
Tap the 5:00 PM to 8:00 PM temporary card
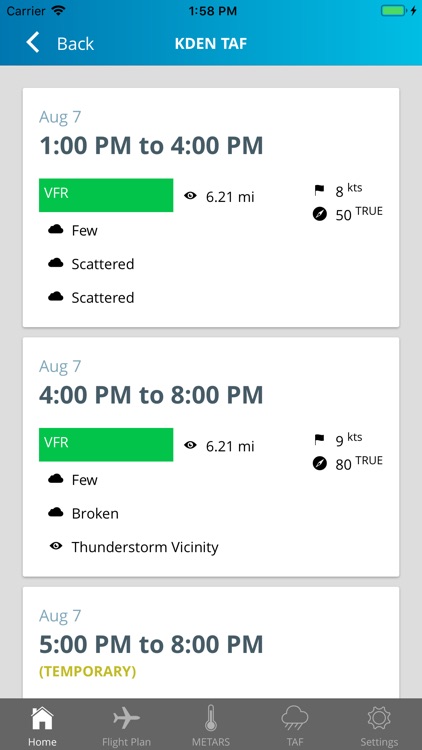click(211, 643)
